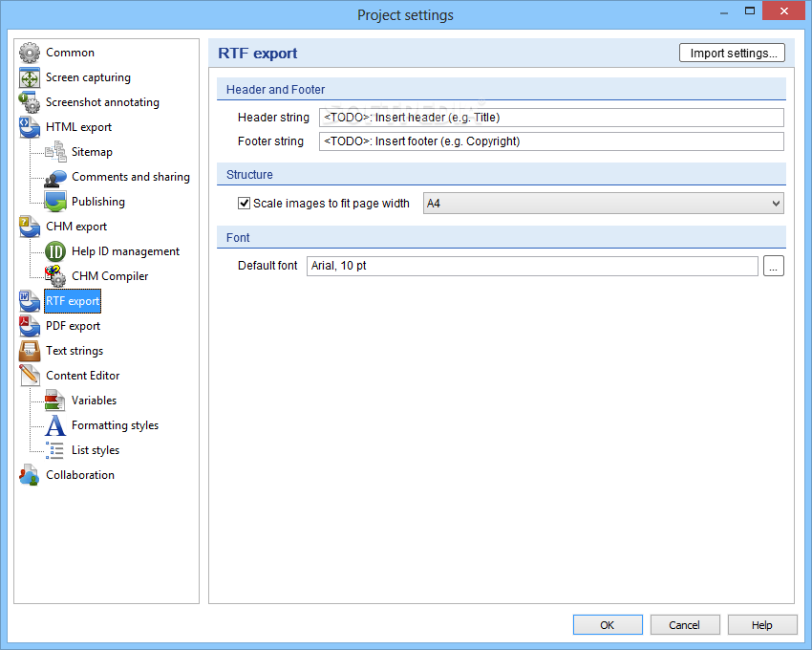Minimize the Project settings window
Viewport: 812px width, 650px height.
[x=724, y=12]
